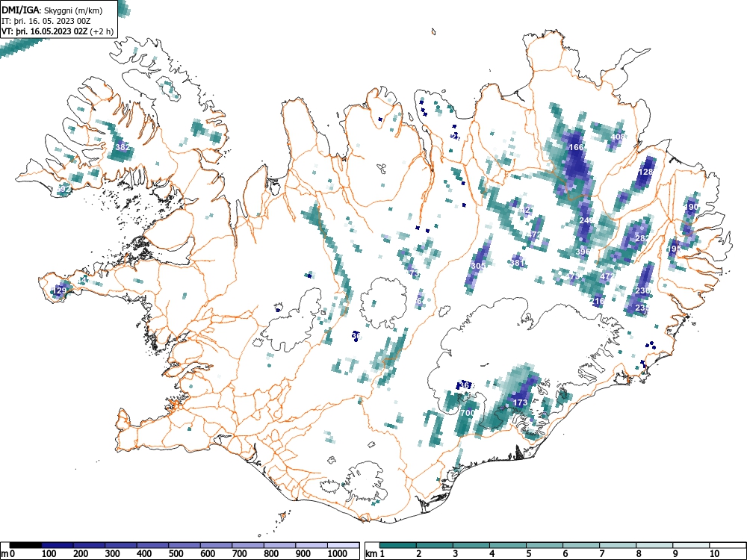
Task: Select the dark navy 100–200 m legend swatch
Action: 58,545
